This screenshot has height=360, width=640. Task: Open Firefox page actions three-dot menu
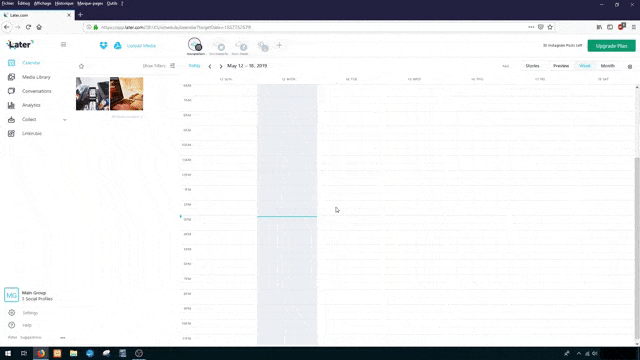tap(531, 27)
